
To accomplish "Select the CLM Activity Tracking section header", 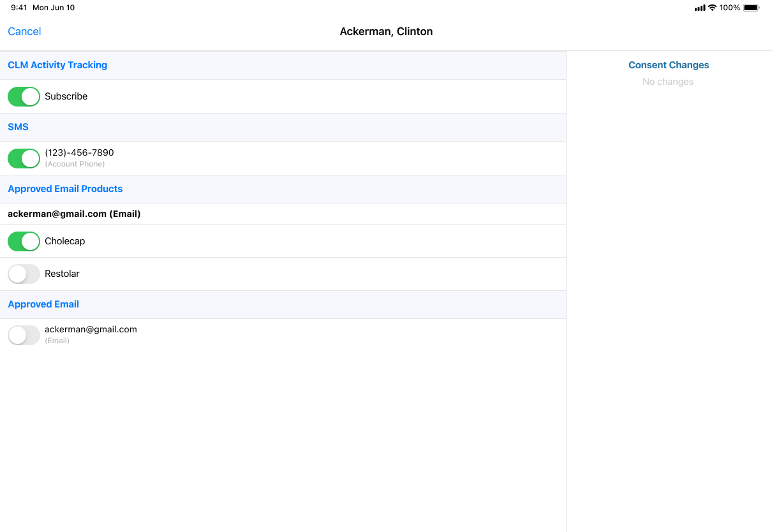I will click(57, 65).
